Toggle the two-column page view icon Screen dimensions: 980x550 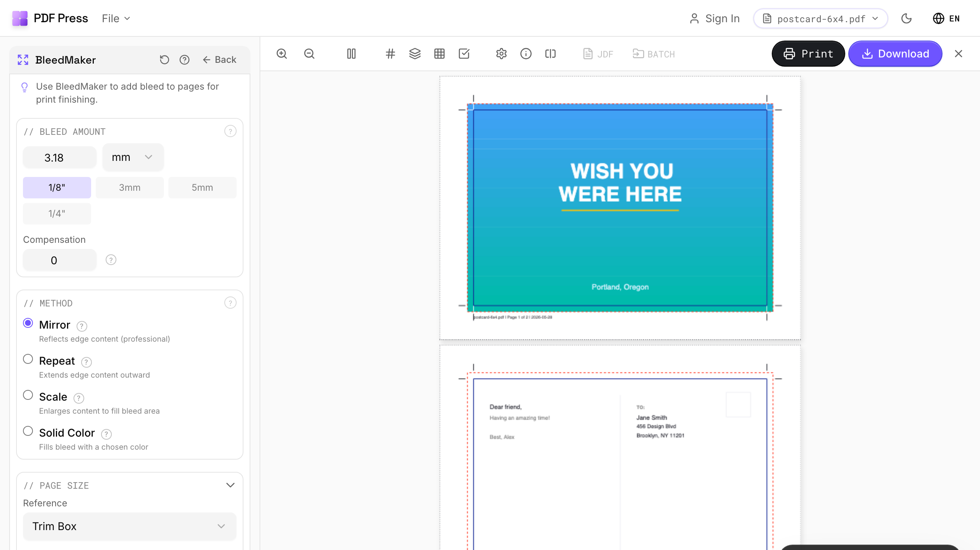pos(351,54)
